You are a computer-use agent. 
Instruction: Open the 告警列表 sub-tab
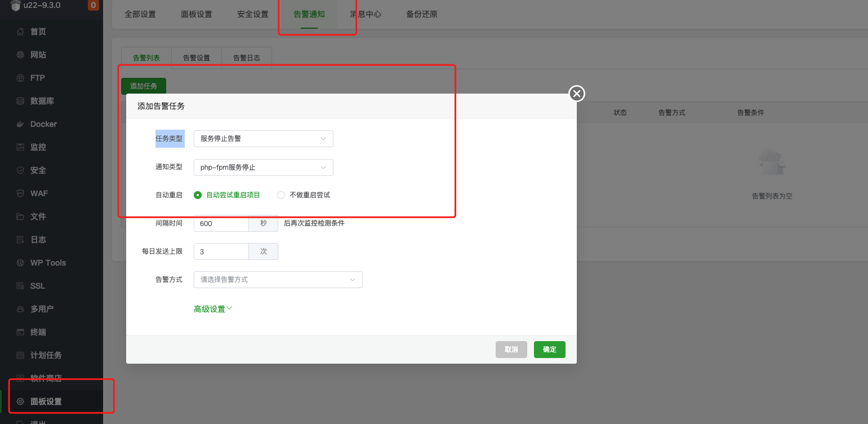coord(146,58)
